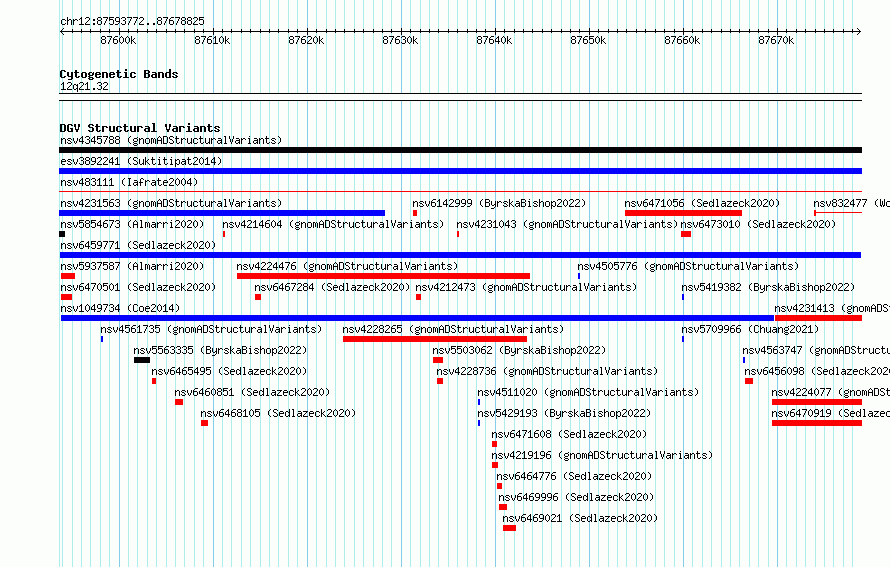This screenshot has height=567, width=890.
Task: Click nsv6467284 Sedlazeck2020 label
Action: (332, 287)
